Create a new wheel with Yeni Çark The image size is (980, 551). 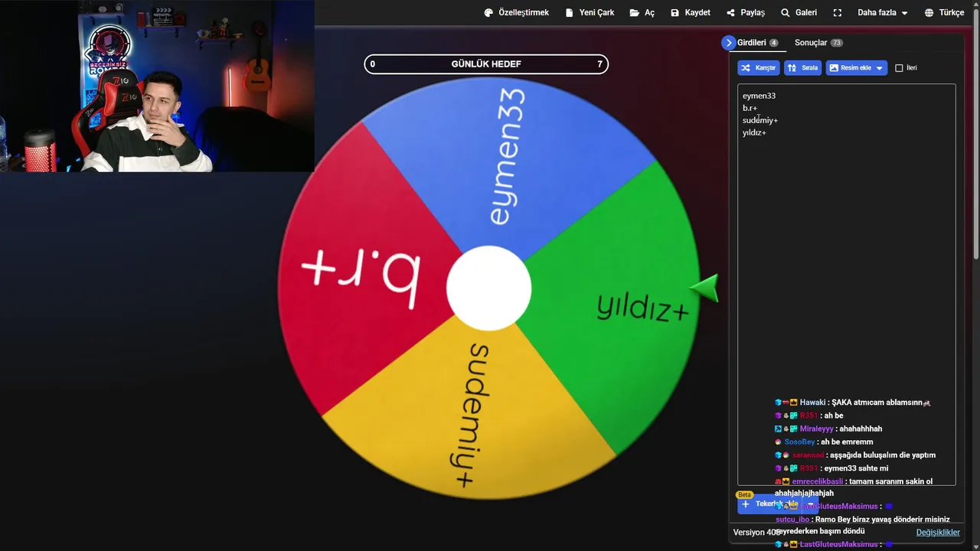[x=590, y=13]
